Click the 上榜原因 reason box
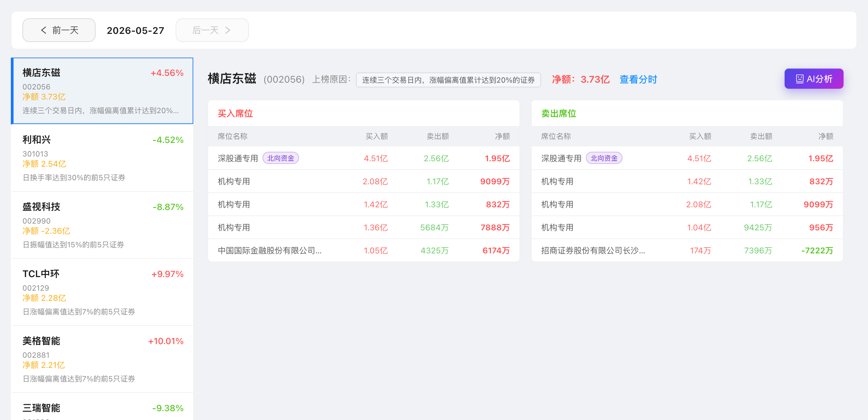868x420 pixels. pyautogui.click(x=448, y=80)
